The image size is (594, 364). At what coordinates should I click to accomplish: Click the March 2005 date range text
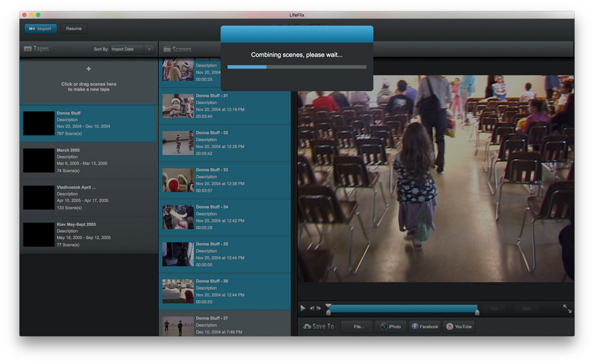[x=82, y=163]
